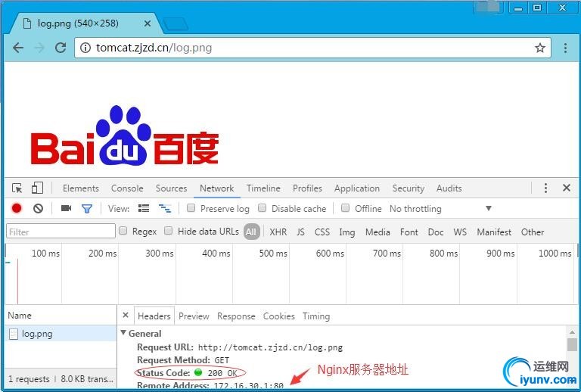This screenshot has height=392, width=581.
Task: Enable Regex filtering
Action: [x=123, y=231]
